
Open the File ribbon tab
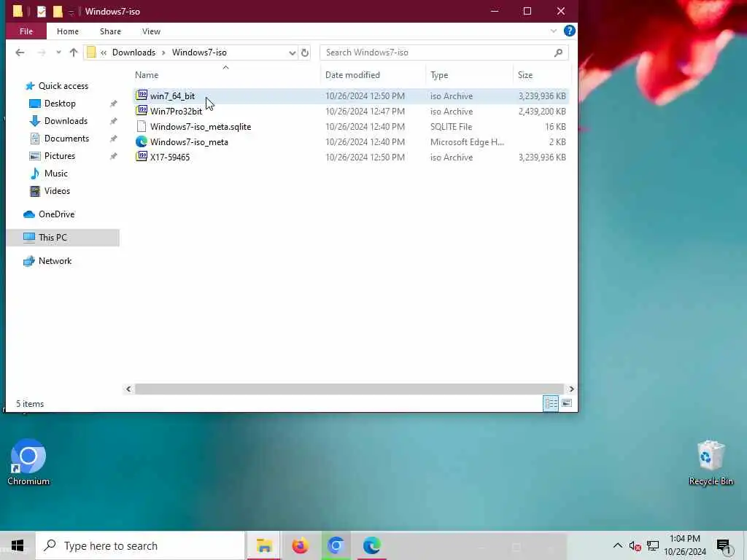point(26,31)
